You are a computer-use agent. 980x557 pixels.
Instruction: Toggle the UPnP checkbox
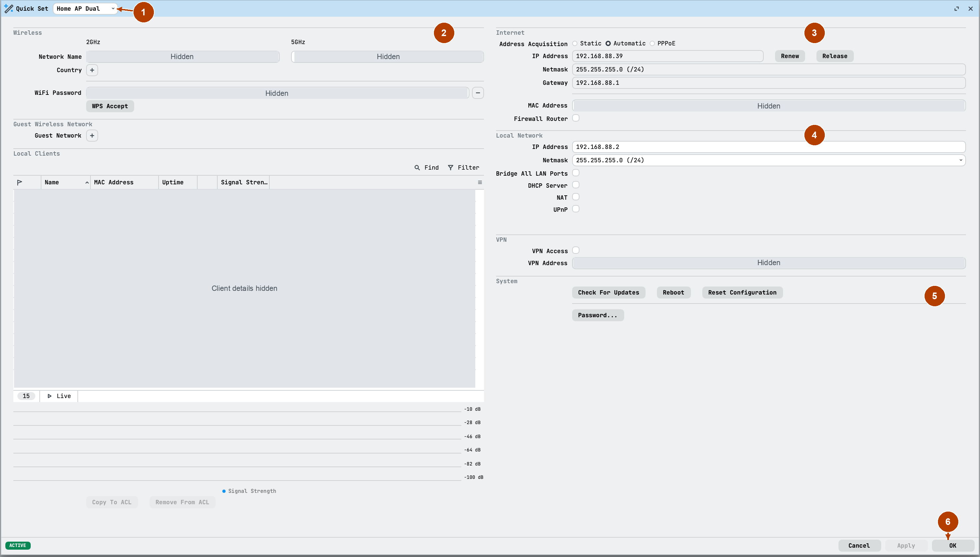576,209
